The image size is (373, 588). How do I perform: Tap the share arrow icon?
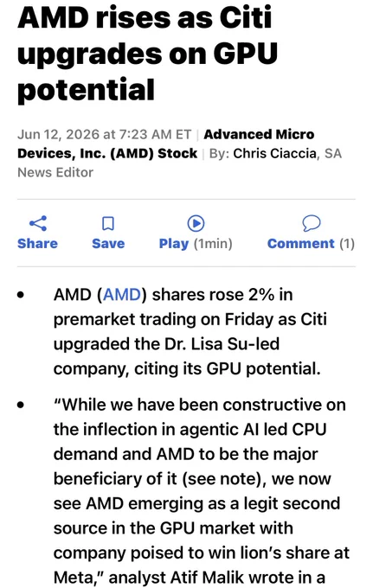(38, 223)
